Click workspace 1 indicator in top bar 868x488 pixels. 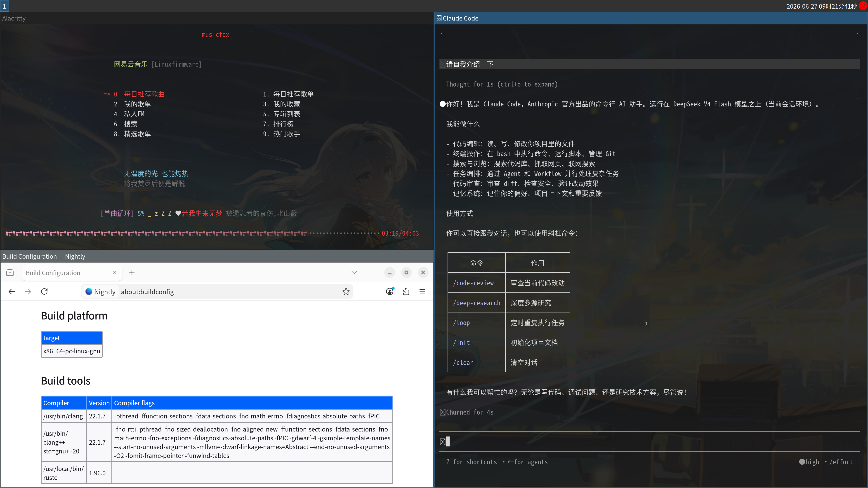pyautogui.click(x=4, y=6)
